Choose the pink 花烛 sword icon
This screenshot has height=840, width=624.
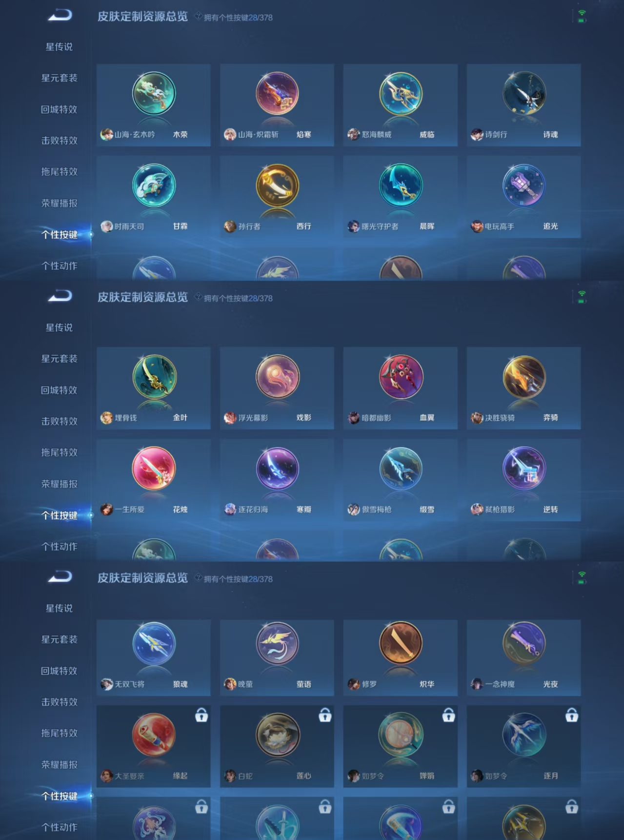click(154, 469)
